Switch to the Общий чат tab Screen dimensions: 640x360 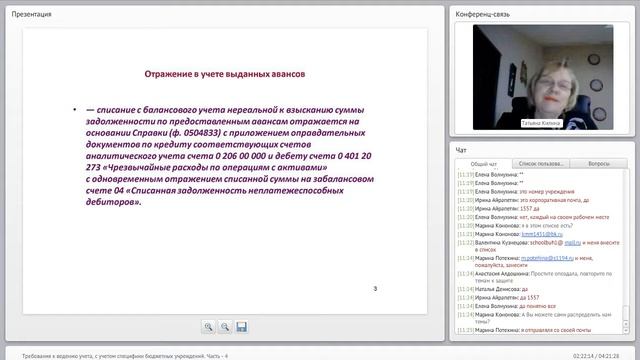click(484, 164)
